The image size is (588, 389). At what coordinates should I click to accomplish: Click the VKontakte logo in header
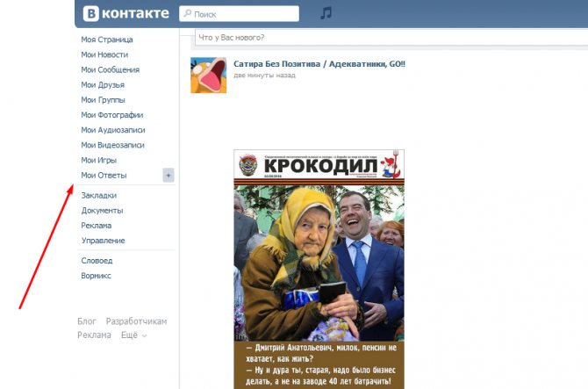tap(125, 13)
